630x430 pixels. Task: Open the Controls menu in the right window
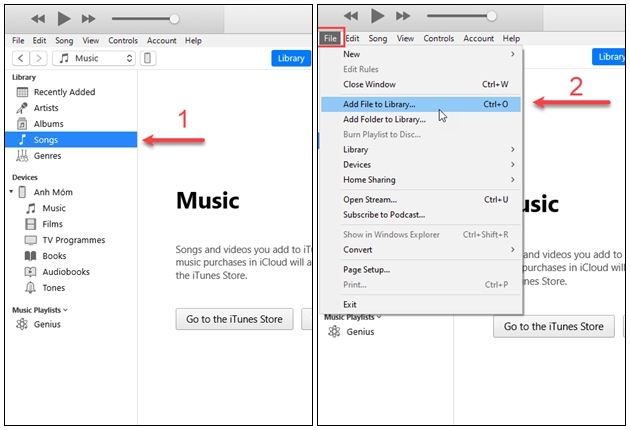439,38
